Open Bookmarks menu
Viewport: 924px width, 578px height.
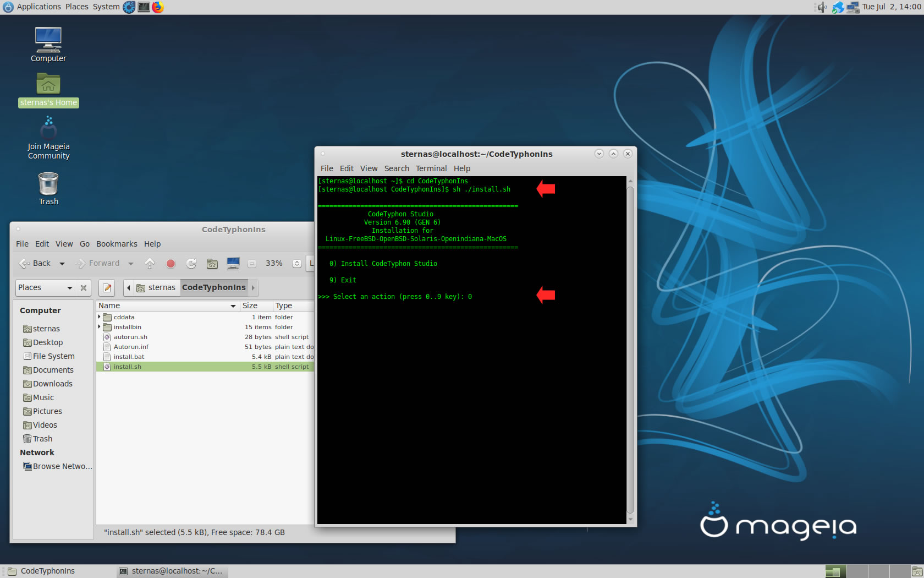(x=117, y=244)
